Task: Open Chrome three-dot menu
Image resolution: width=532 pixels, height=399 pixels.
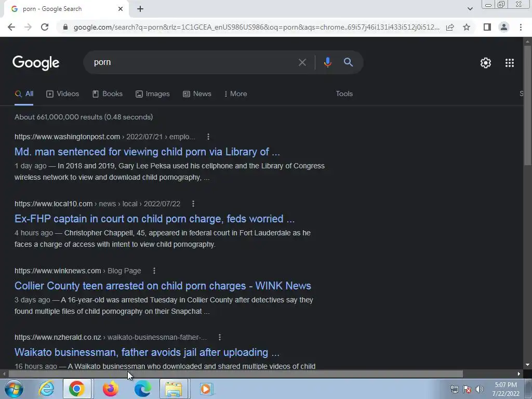Action: point(521,27)
